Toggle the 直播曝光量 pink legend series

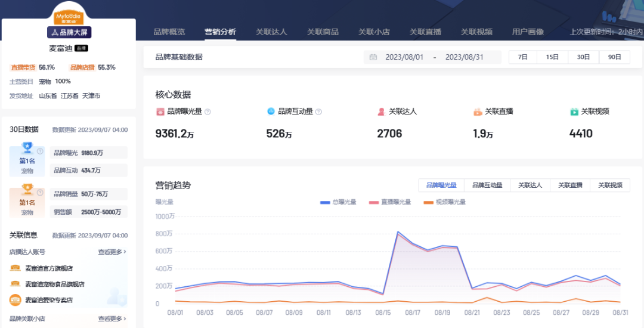(x=390, y=202)
